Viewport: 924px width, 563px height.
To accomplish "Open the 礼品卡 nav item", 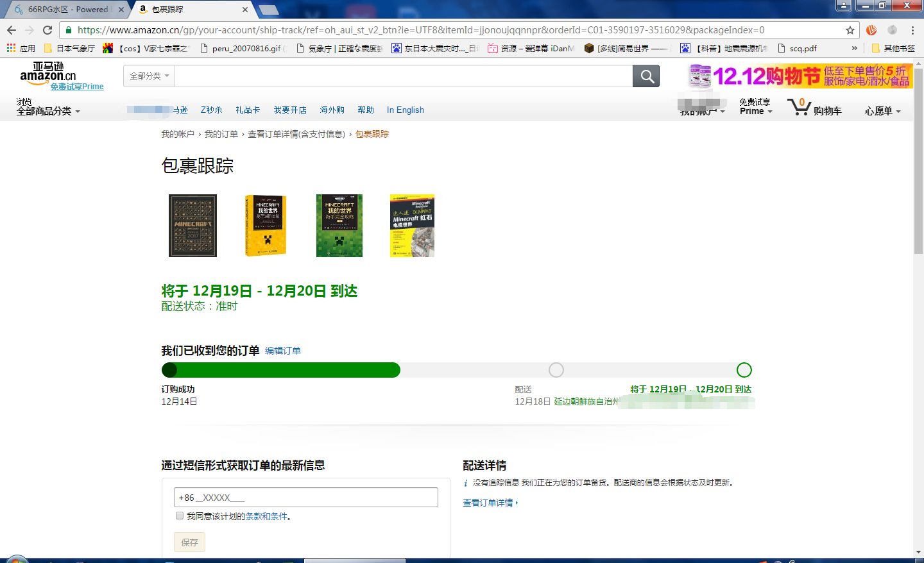I will pyautogui.click(x=248, y=110).
